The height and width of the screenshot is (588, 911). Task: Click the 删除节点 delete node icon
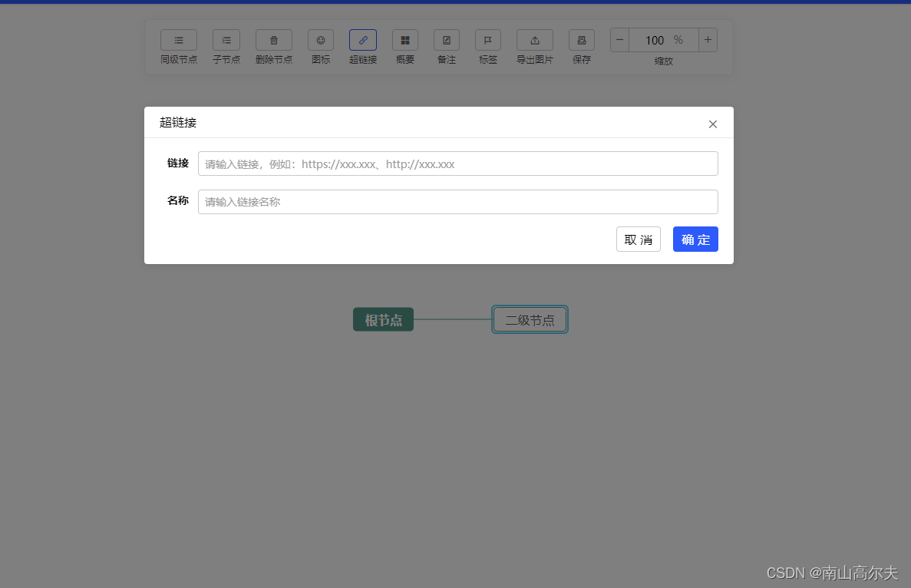[273, 39]
